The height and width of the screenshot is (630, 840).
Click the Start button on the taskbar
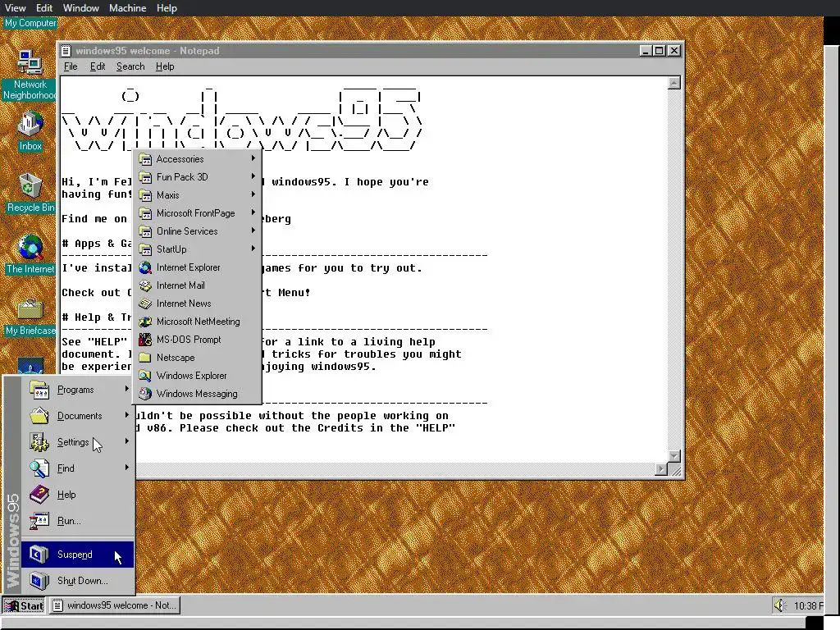pos(24,605)
